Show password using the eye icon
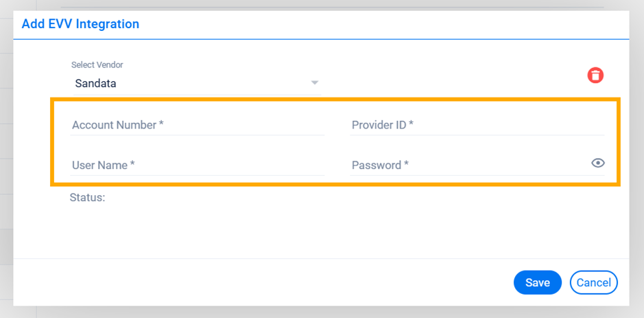Viewport: 644px width, 318px height. click(x=597, y=163)
